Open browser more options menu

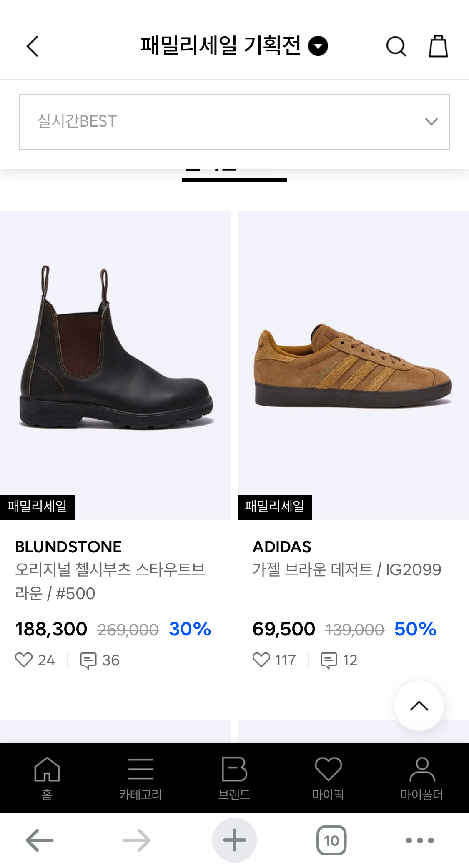pyautogui.click(x=420, y=840)
